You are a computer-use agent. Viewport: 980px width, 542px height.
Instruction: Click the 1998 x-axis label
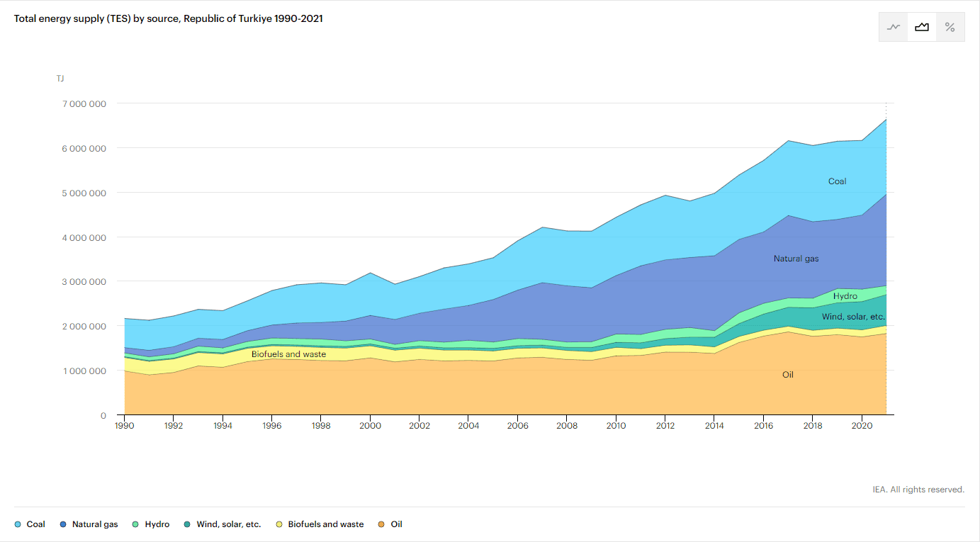click(321, 427)
